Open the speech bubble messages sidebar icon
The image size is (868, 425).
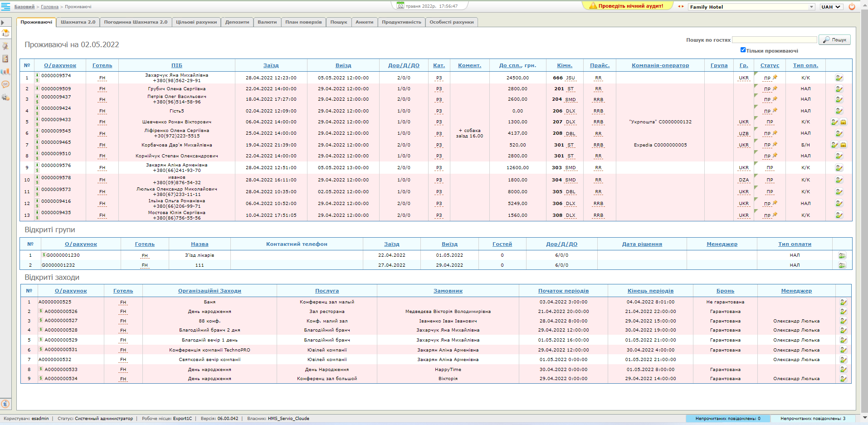tap(5, 84)
